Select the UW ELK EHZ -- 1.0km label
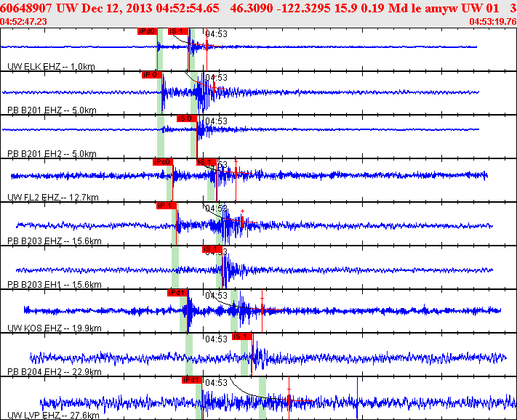Image resolution: width=517 pixels, height=420 pixels. click(x=51, y=67)
